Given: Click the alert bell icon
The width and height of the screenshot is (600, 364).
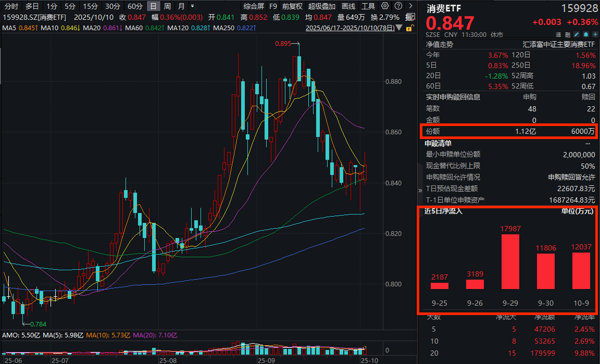Looking at the screenshot, I should [585, 34].
